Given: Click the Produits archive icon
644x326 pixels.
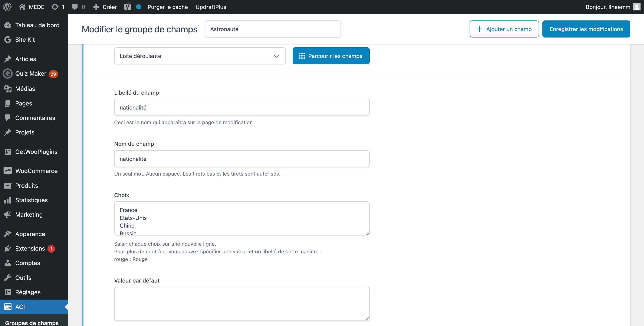Looking at the screenshot, I should click(8, 185).
